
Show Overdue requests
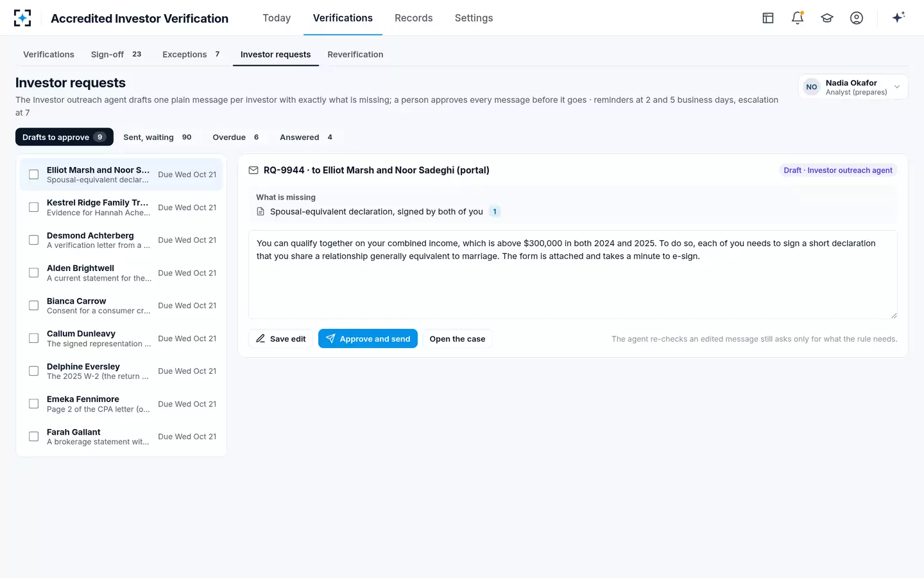(x=236, y=137)
